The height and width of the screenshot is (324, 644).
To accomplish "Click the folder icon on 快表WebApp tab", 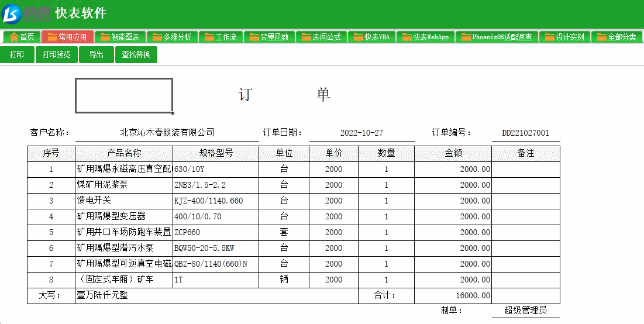I will tap(407, 37).
